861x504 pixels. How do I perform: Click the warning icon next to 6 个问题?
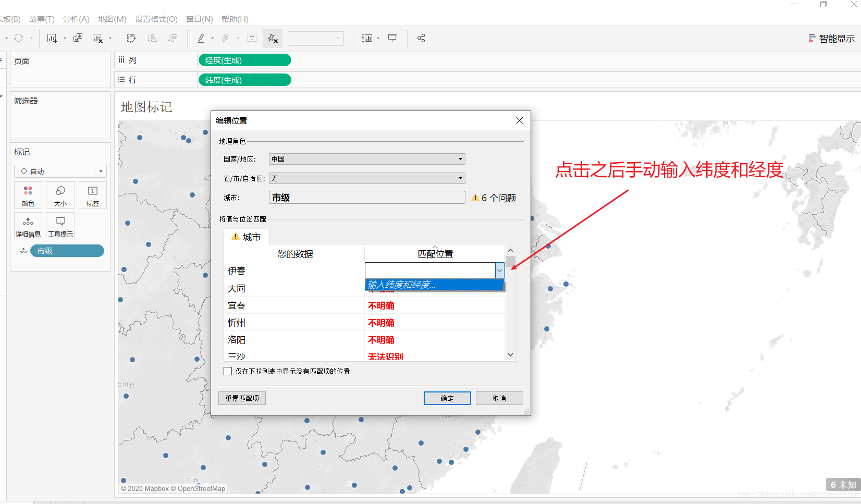click(x=475, y=198)
